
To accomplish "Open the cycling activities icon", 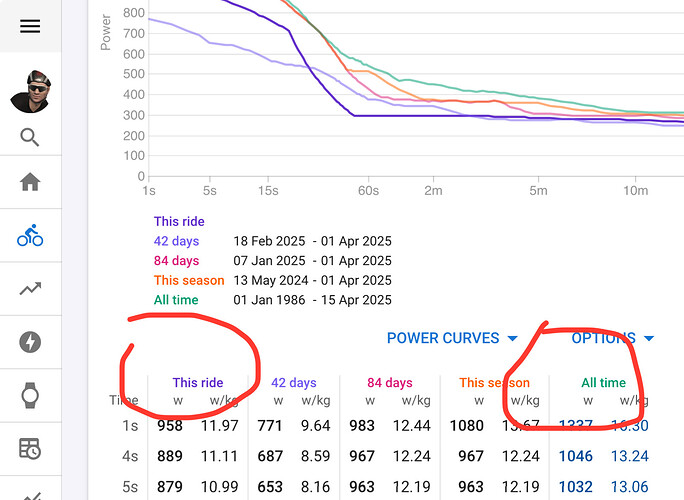I will click(30, 236).
